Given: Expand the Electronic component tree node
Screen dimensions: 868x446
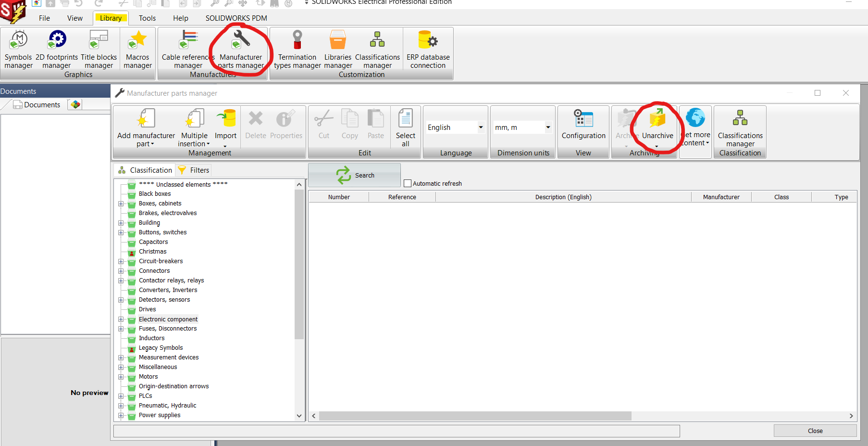Looking at the screenshot, I should coord(121,319).
